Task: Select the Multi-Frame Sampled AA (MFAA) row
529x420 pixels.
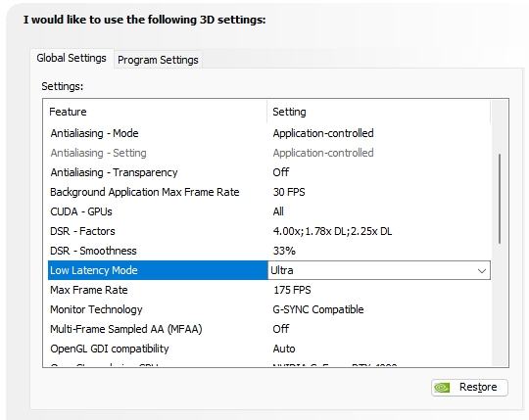Action: pyautogui.click(x=268, y=329)
